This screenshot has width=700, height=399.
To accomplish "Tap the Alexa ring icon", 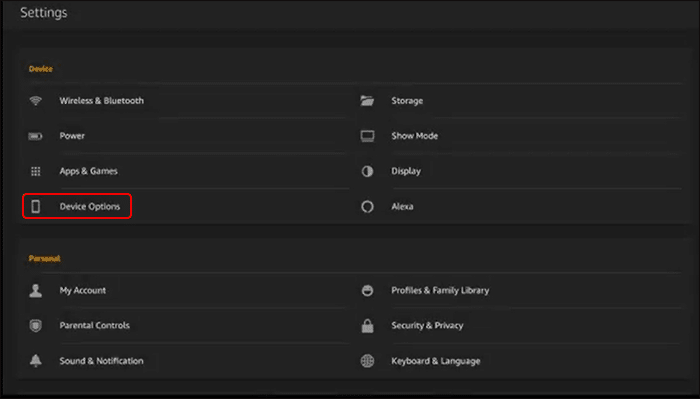I will (x=367, y=206).
